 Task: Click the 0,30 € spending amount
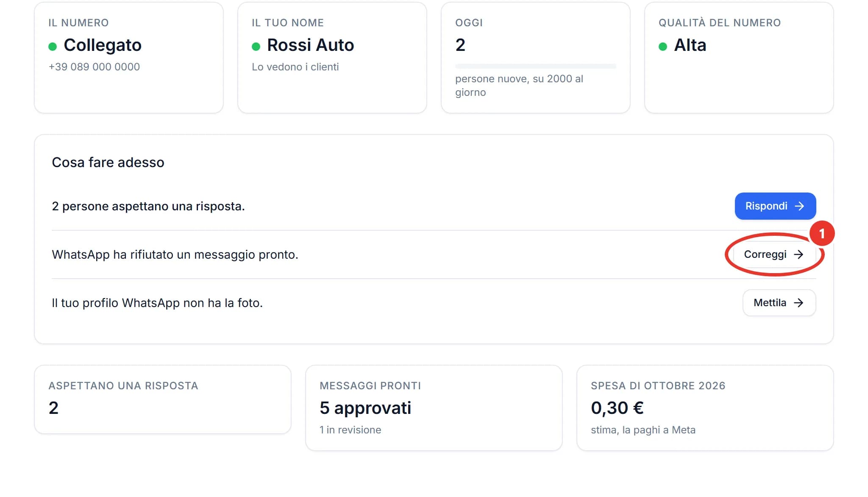618,408
